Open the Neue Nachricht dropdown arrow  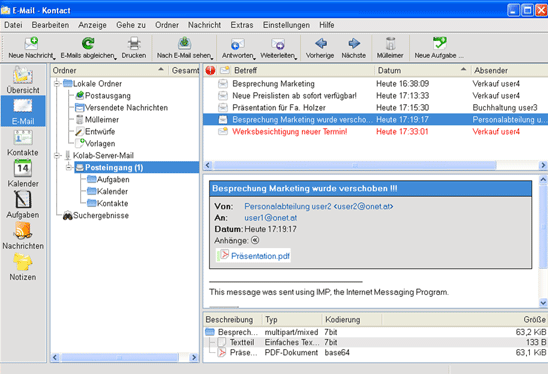tap(54, 58)
